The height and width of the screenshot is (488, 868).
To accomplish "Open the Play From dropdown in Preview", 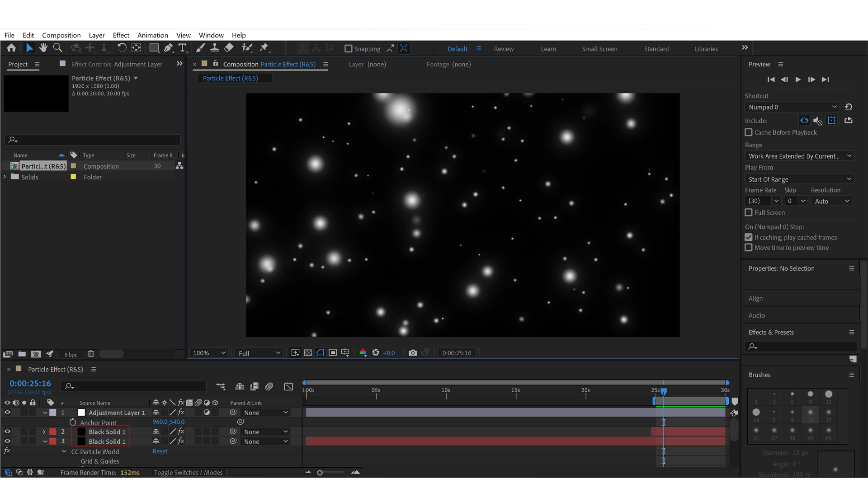I will point(799,179).
